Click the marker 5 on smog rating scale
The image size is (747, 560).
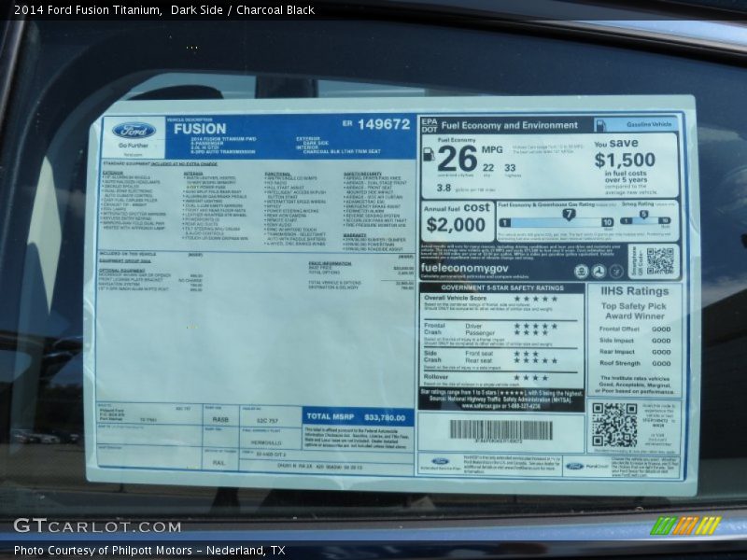[643, 214]
